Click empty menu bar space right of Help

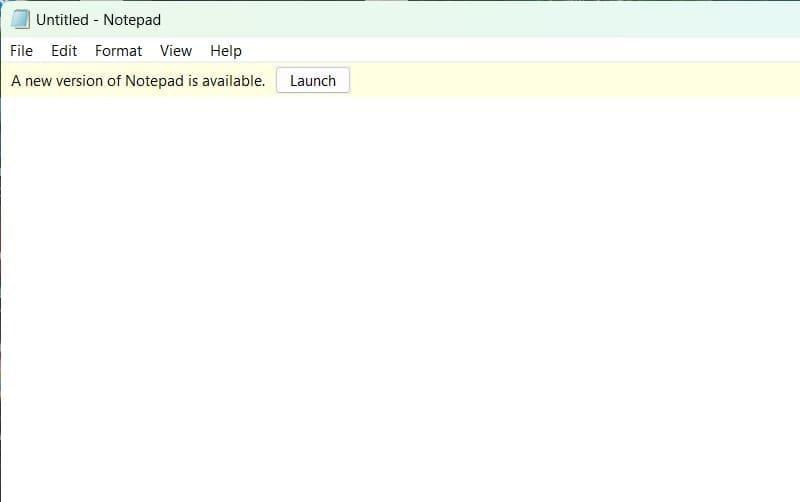click(500, 51)
